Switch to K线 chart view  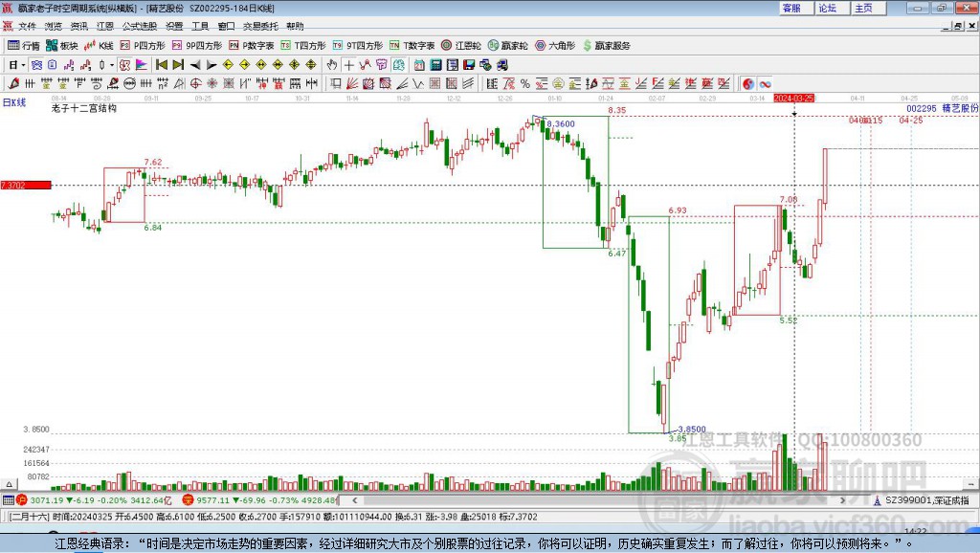pyautogui.click(x=99, y=46)
